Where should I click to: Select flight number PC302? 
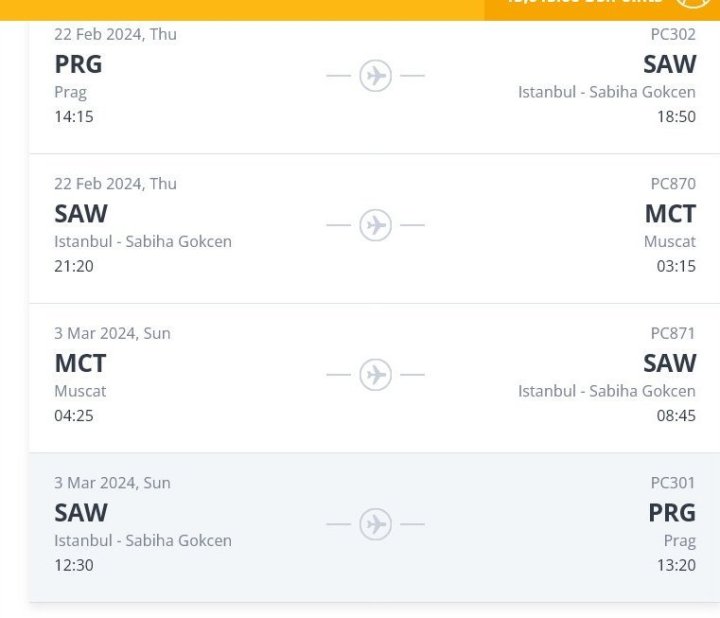[673, 35]
